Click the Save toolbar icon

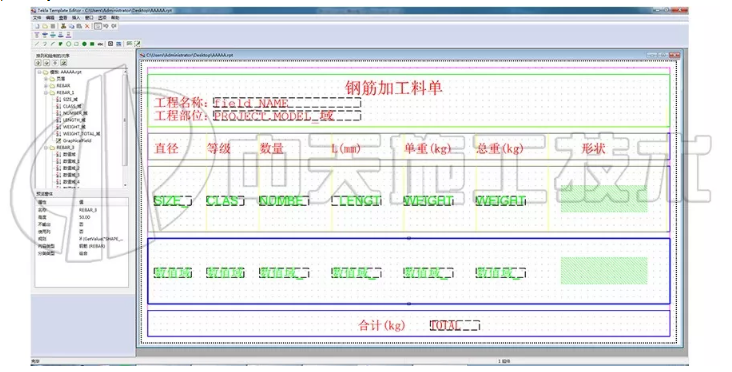pyautogui.click(x=53, y=26)
